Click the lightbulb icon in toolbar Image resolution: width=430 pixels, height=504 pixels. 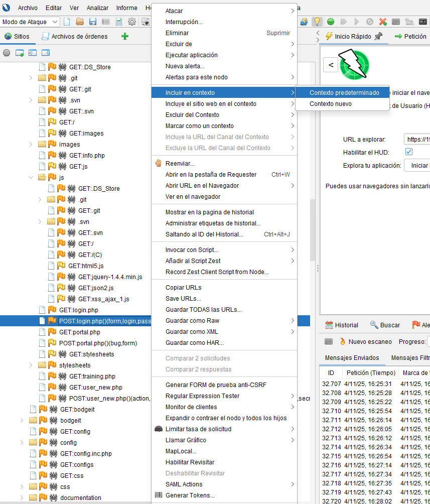317,22
